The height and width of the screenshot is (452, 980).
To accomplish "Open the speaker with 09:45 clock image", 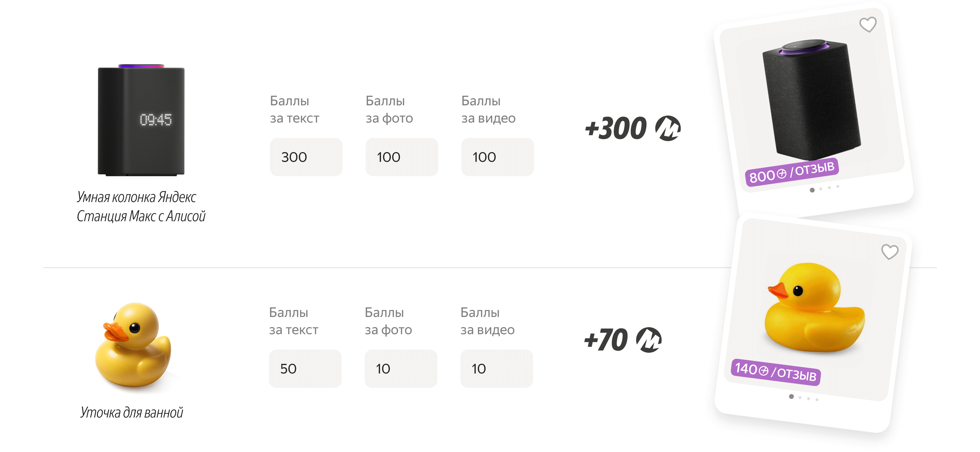I will point(141,120).
